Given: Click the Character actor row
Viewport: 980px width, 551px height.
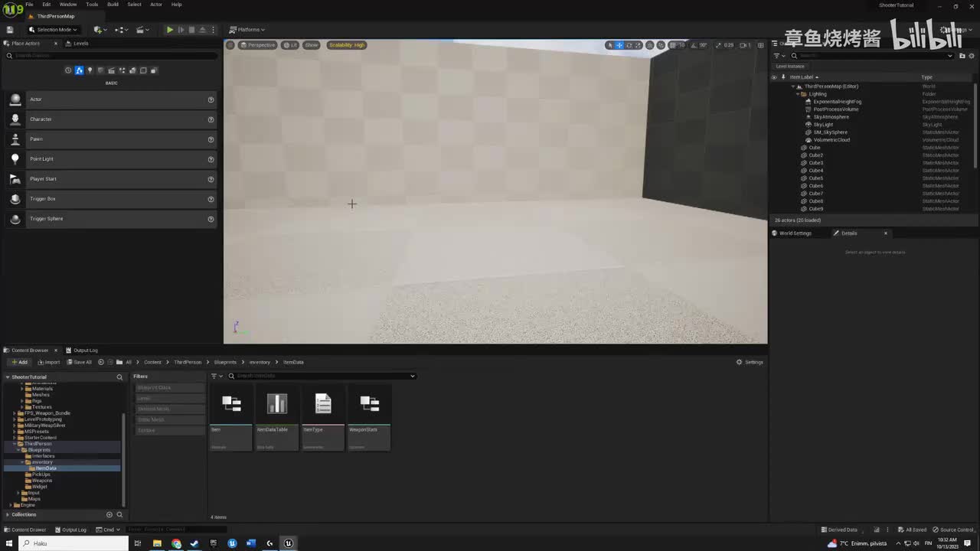Looking at the screenshot, I should click(x=110, y=119).
